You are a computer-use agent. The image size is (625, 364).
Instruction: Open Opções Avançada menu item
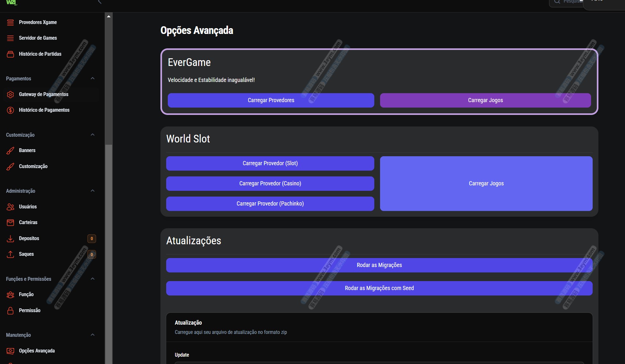click(37, 351)
